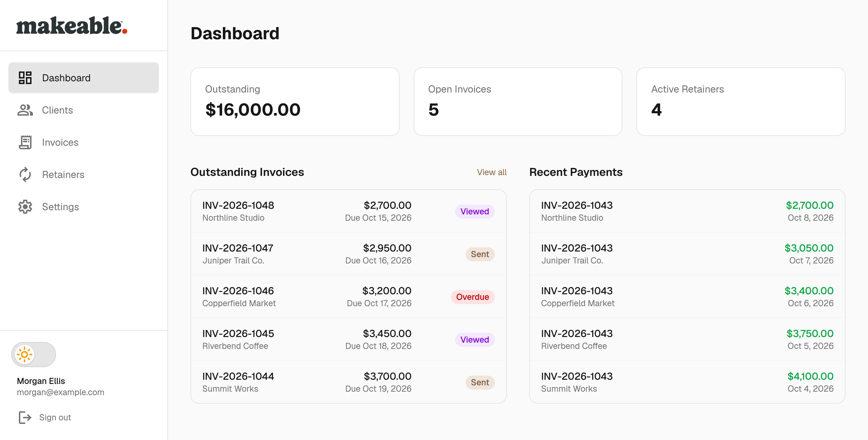Click the Sent badge for Summit Works

pos(480,382)
